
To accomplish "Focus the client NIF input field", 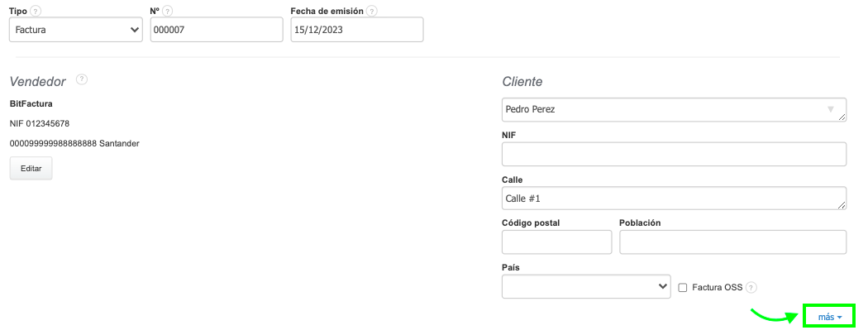I will [x=674, y=155].
